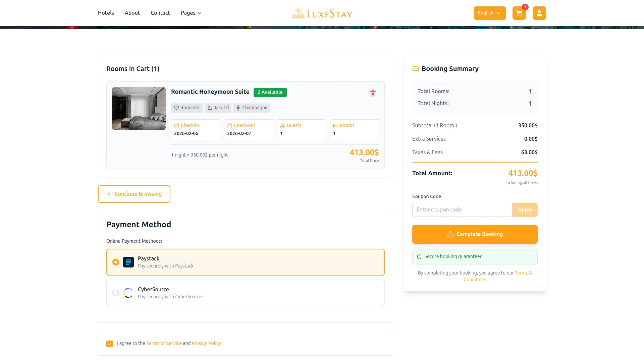Click the coupon code input field
The image size is (644, 362).
462,209
